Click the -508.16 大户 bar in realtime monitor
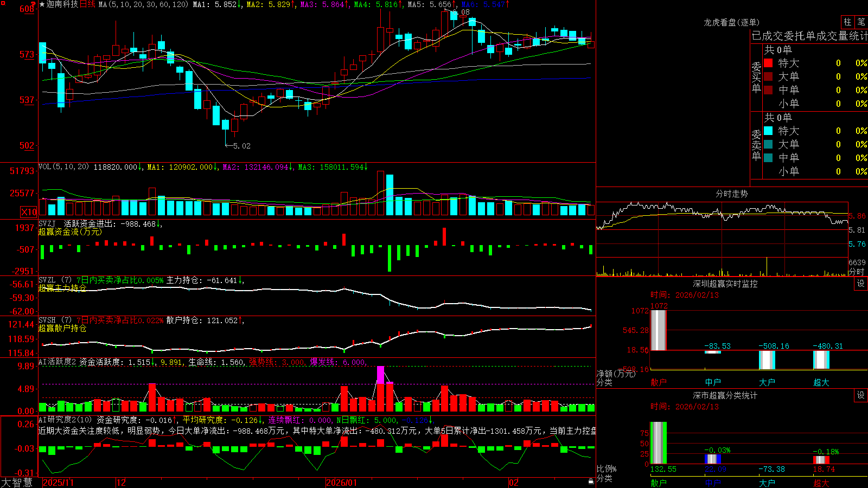 (767, 360)
